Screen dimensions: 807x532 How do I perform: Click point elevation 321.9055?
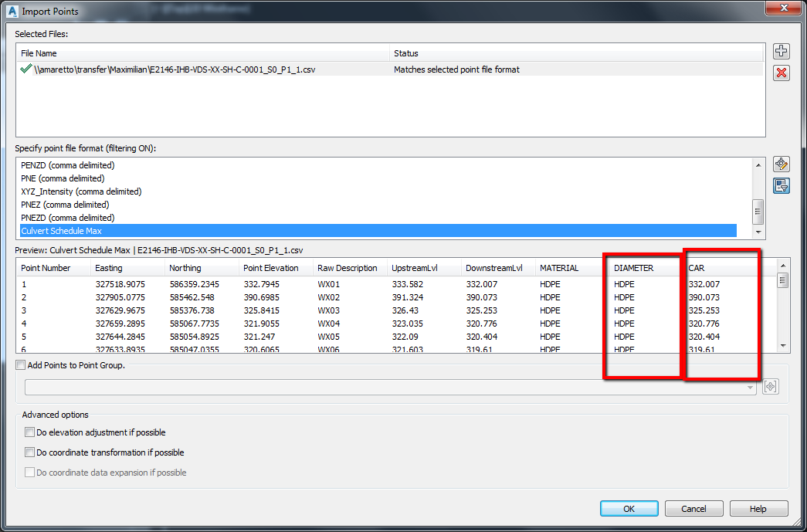[262, 324]
